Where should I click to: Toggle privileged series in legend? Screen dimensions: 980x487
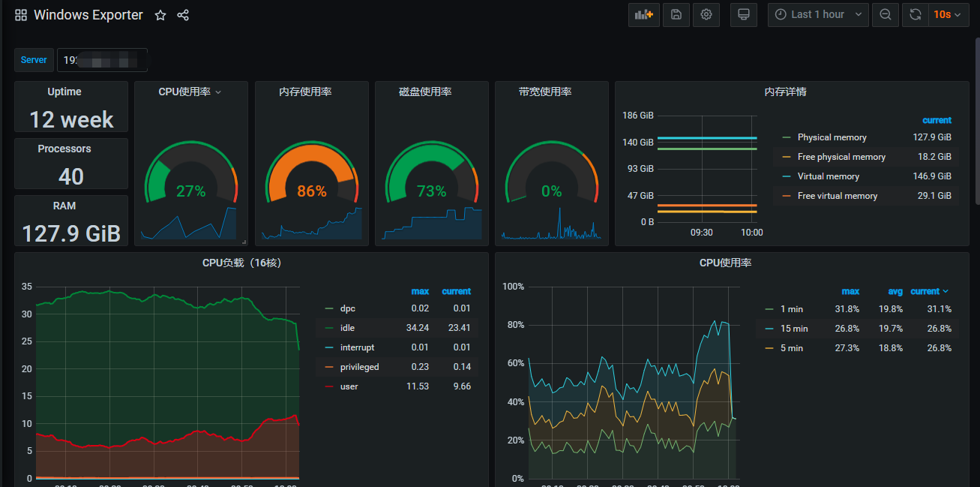(359, 367)
